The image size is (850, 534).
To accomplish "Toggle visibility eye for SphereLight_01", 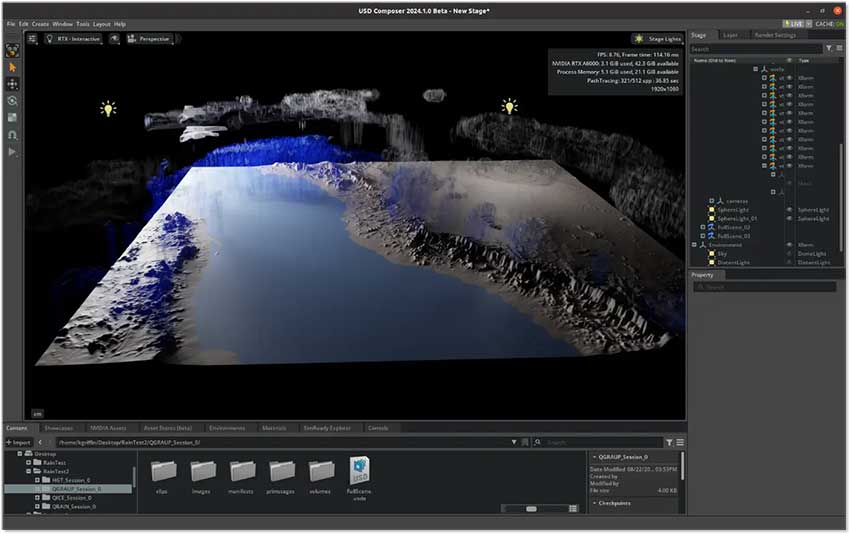I will 788,218.
